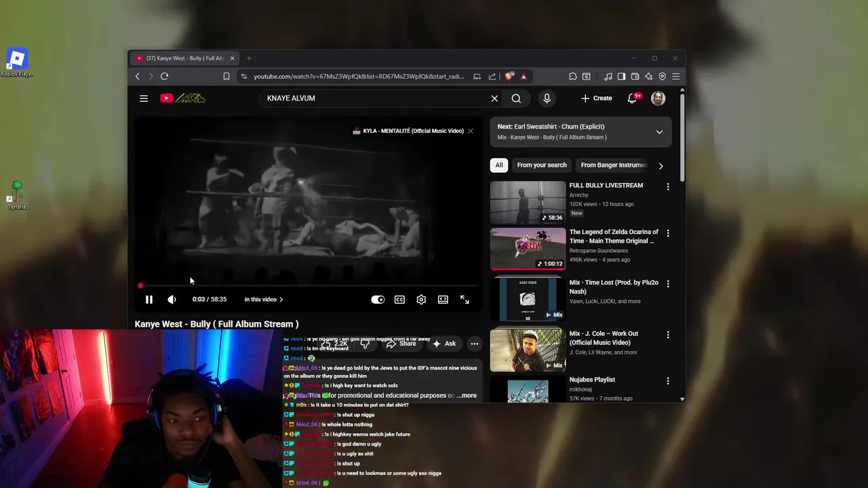Click the video progress bar scrubber

pos(140,286)
